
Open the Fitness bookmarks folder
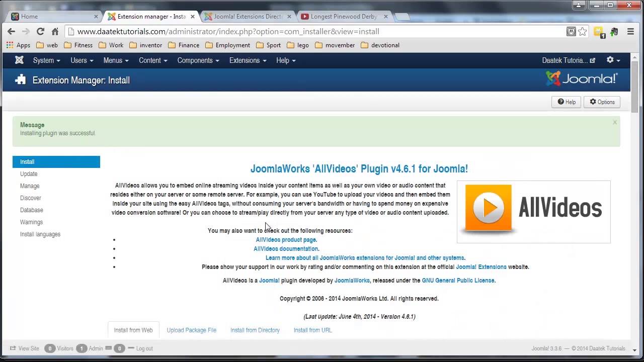[x=78, y=45]
